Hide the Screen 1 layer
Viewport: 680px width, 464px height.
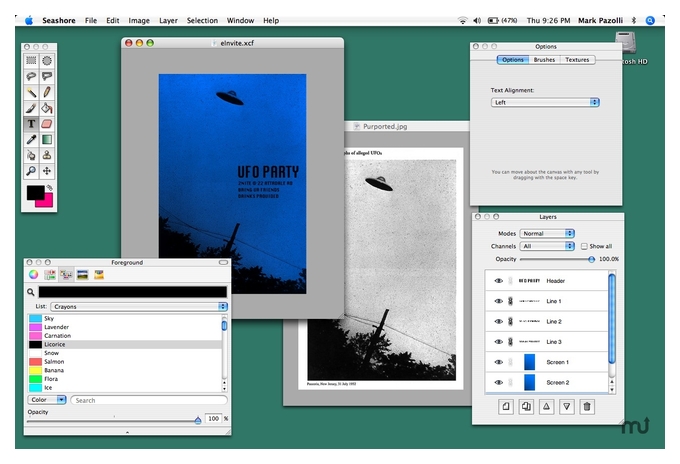[x=499, y=362]
